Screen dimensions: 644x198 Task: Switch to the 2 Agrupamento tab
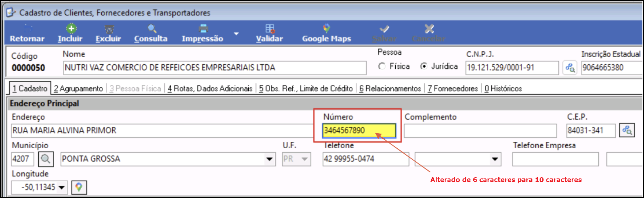[x=78, y=88]
